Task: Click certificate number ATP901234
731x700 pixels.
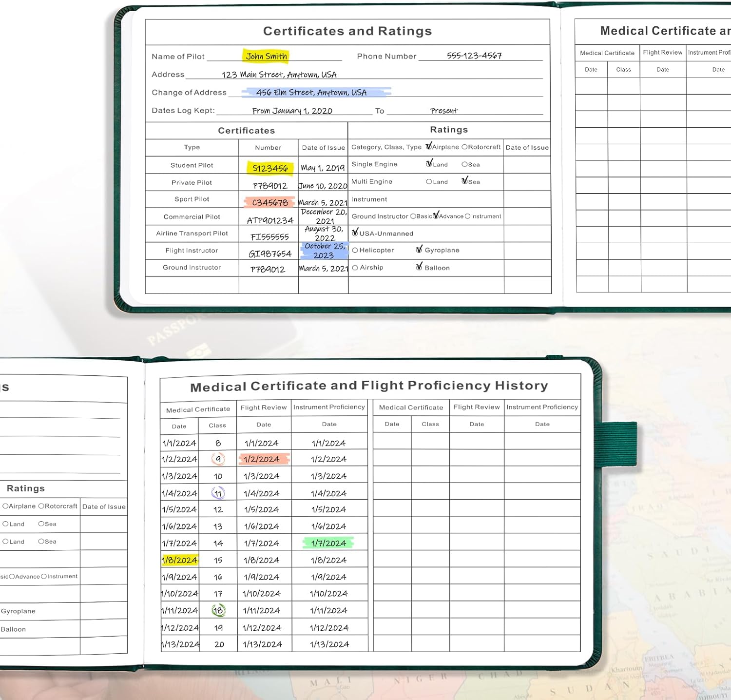Action: [x=270, y=220]
